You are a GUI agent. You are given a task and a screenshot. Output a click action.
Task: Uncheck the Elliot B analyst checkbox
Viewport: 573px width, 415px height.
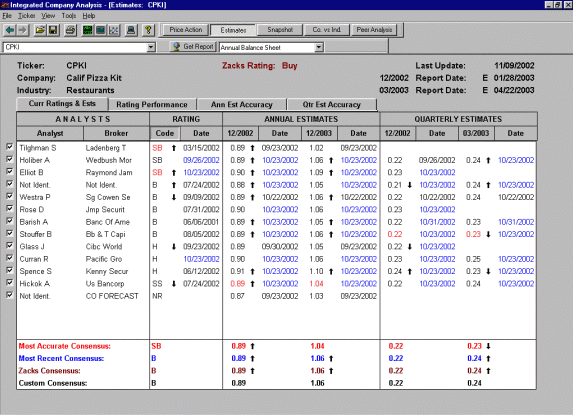10,172
